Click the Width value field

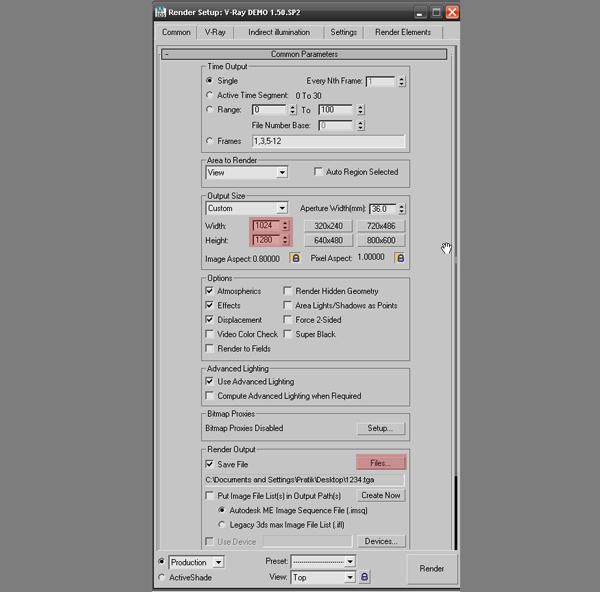[x=266, y=225]
